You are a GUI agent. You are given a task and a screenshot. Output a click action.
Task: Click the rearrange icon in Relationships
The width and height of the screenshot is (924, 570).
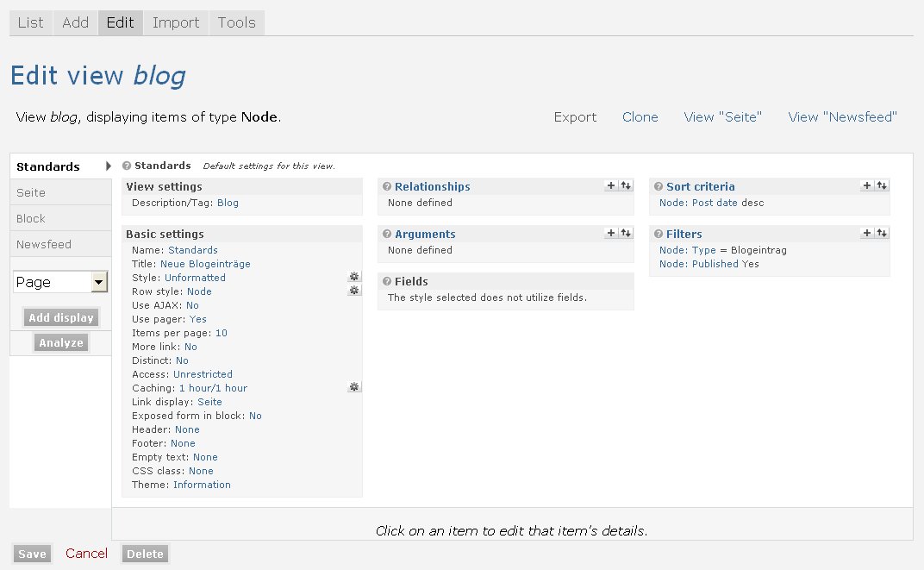click(x=626, y=185)
